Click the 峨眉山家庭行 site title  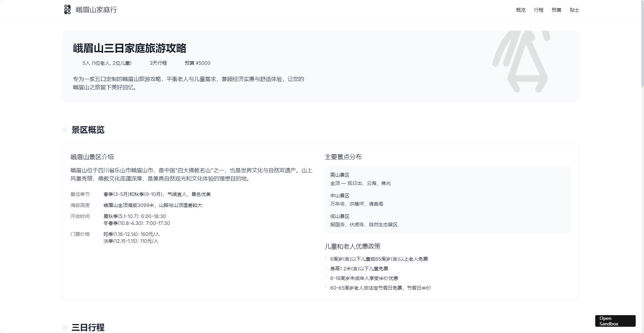pyautogui.click(x=96, y=10)
